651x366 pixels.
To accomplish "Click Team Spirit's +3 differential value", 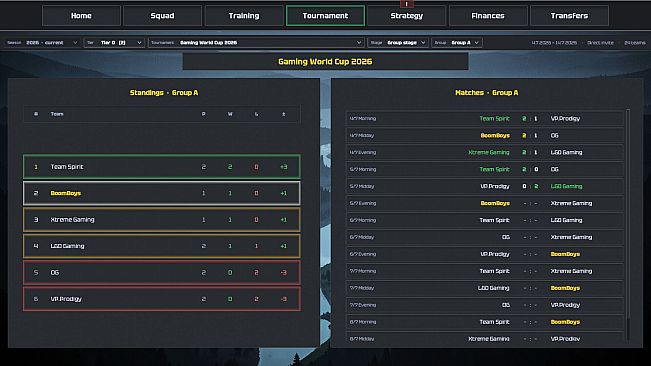I will 284,167.
